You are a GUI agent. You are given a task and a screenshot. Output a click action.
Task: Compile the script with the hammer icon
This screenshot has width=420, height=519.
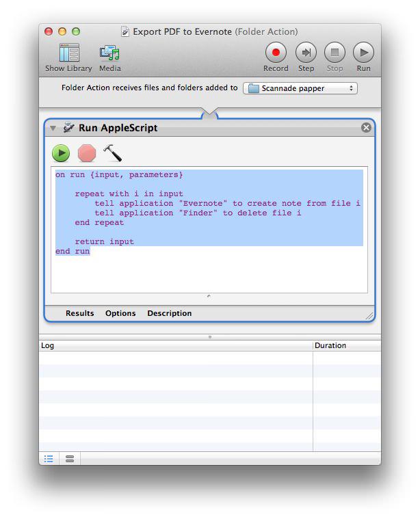point(113,153)
